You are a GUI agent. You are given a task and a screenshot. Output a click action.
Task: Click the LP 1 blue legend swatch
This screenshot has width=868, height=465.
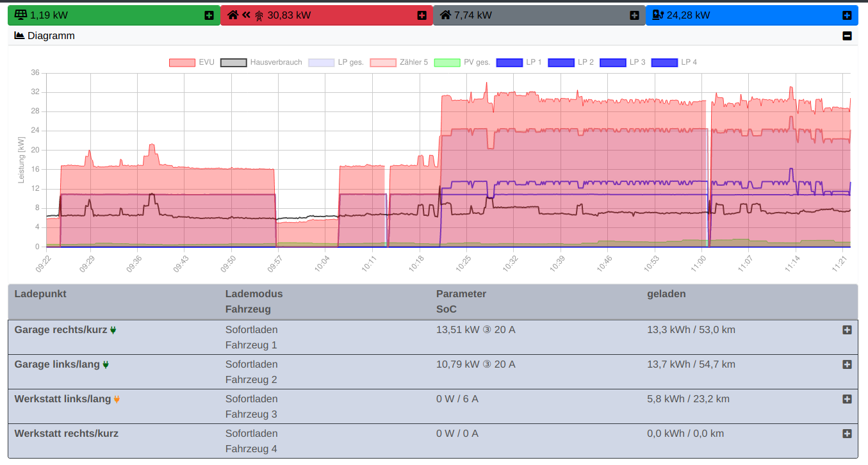[x=509, y=63]
